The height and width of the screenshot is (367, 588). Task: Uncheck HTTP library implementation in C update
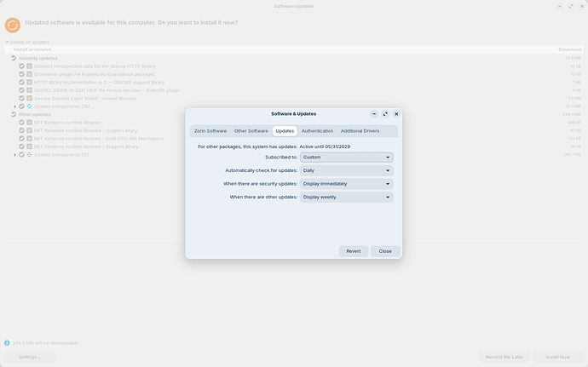point(22,82)
